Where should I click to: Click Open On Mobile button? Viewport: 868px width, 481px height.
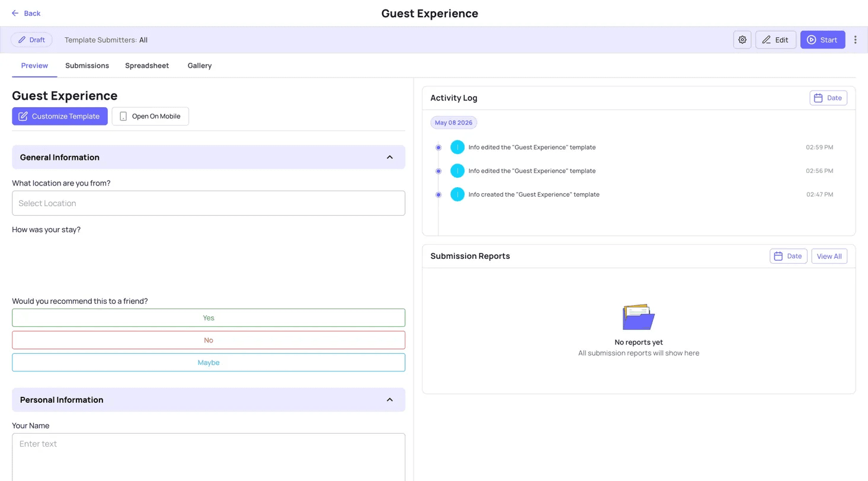[x=150, y=116]
